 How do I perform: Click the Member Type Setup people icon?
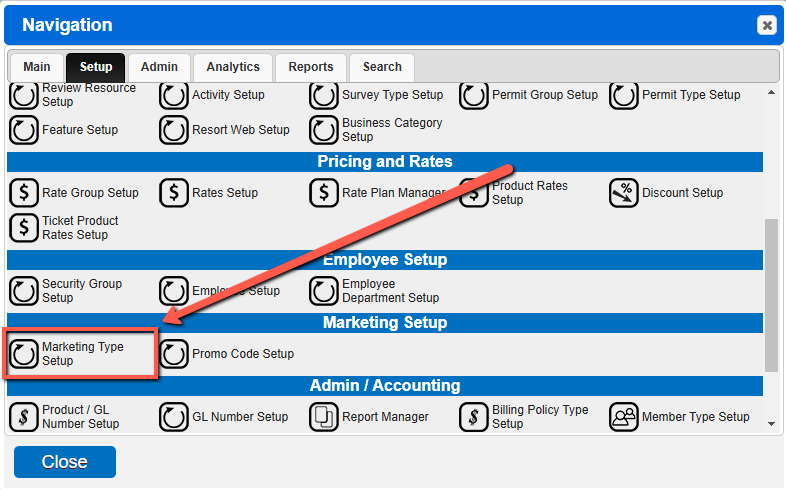click(x=624, y=417)
